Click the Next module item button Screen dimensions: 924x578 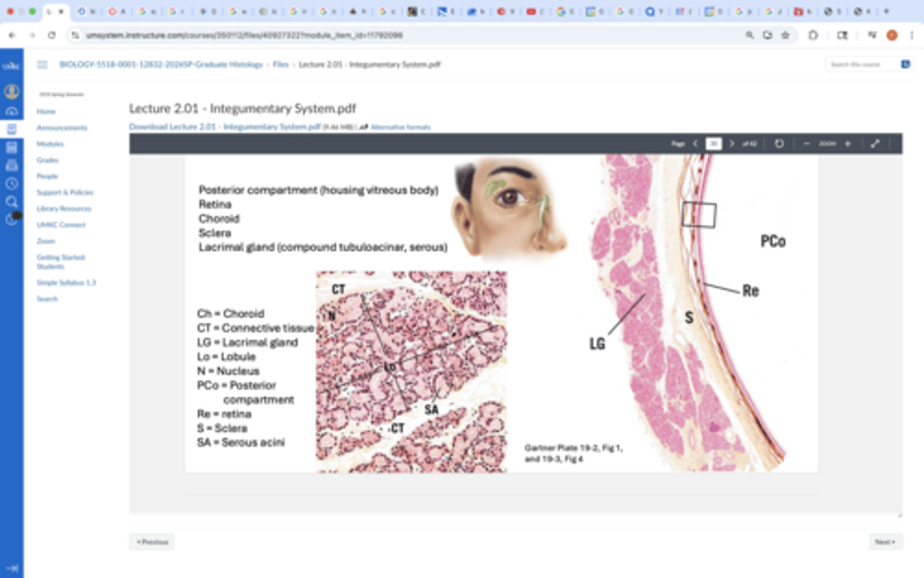pyautogui.click(x=886, y=542)
